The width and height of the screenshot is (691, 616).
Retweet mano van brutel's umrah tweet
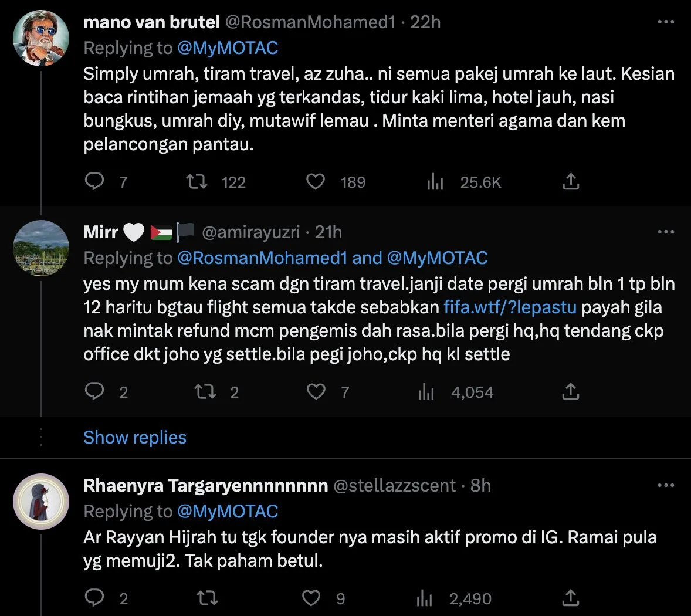click(197, 182)
